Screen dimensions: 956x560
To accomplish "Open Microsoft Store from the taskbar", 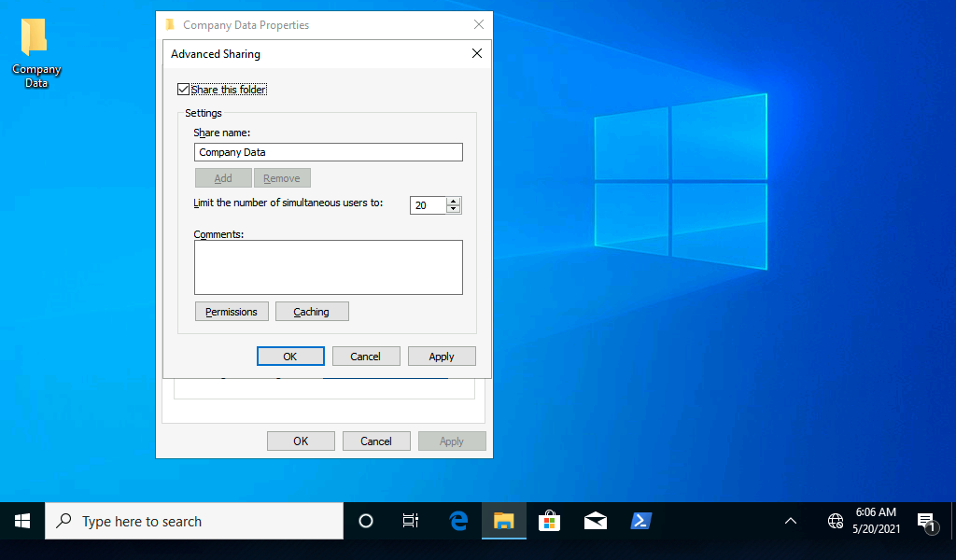I will click(x=549, y=521).
